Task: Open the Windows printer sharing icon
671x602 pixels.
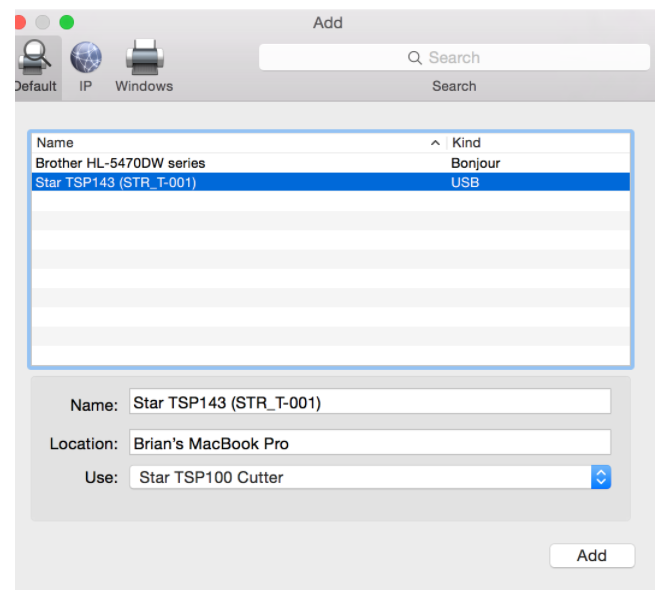Action: (x=143, y=60)
